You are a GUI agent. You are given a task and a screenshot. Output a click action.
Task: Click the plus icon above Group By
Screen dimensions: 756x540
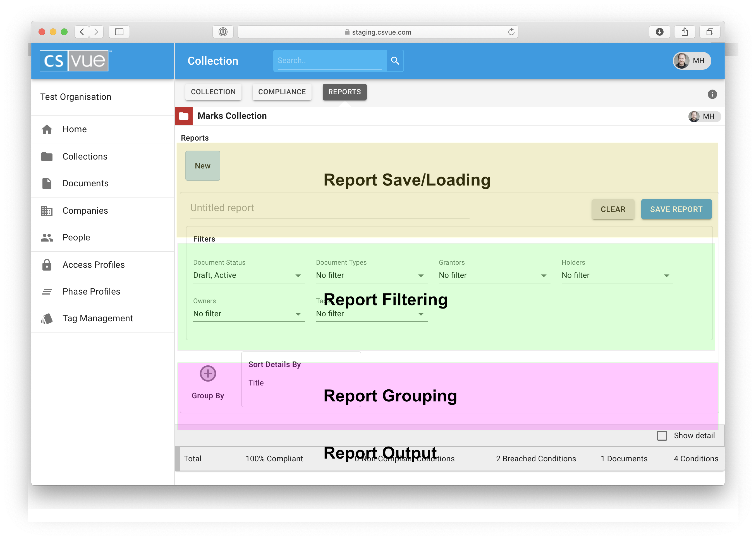tap(208, 373)
